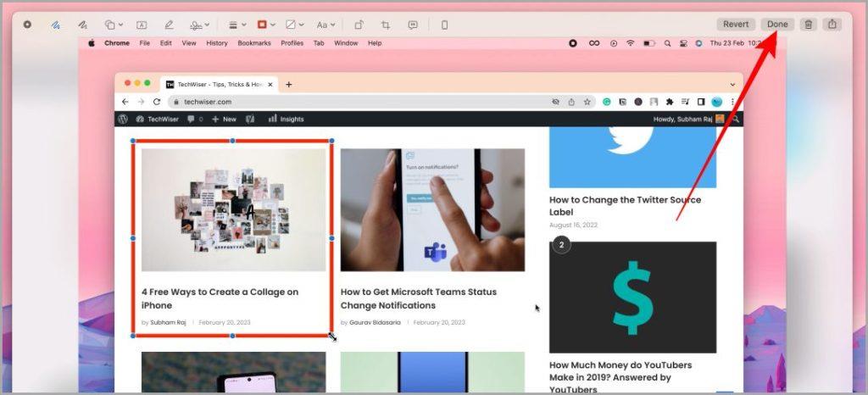
Task: Open a new tab with plus button
Action: [288, 85]
